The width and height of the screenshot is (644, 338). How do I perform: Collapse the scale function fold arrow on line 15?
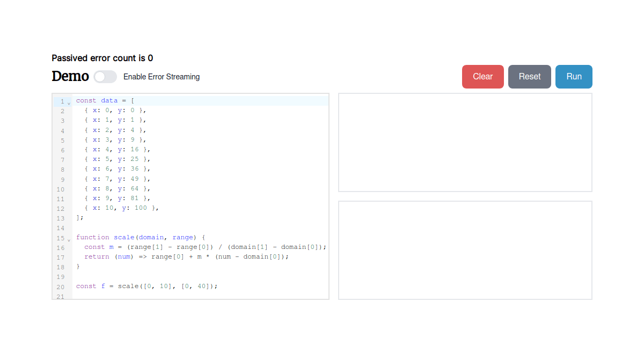coord(69,239)
